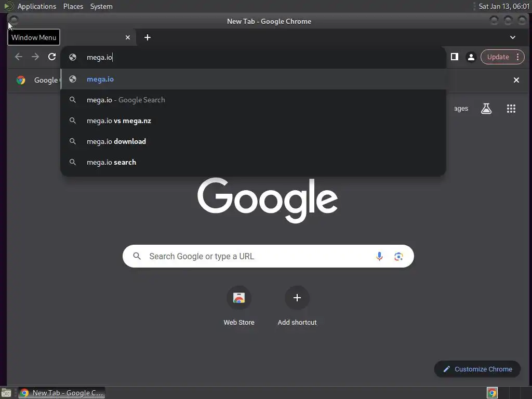Reload the page with the refresh icon

tap(52, 57)
